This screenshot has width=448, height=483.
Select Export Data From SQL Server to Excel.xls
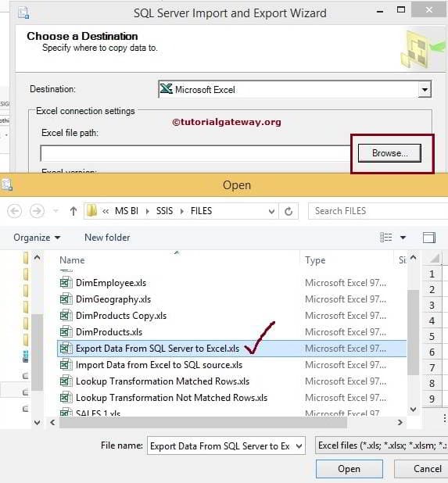[x=231, y=349]
